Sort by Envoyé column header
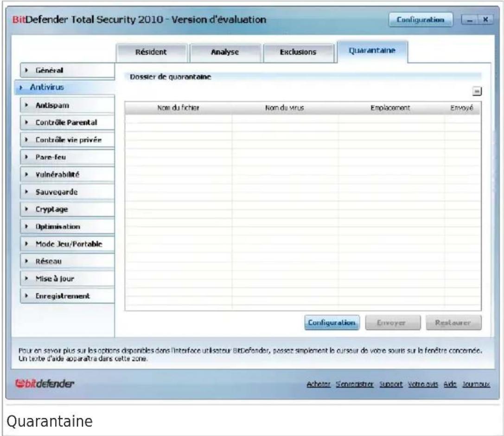This screenshot has height=436, width=504. [462, 108]
